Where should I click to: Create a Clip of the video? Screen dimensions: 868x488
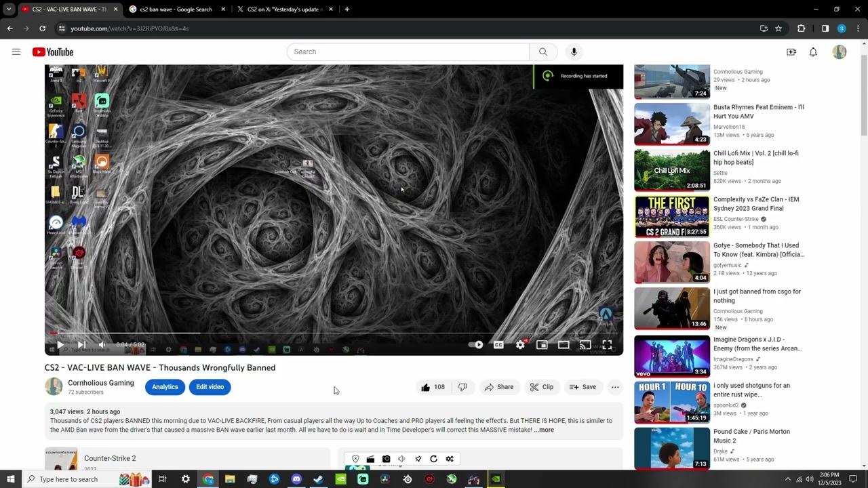point(542,387)
